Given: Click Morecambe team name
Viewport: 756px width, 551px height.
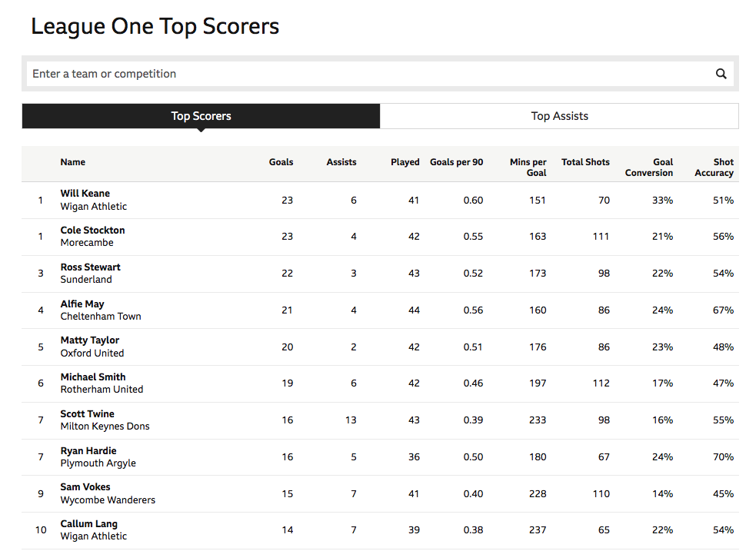Looking at the screenshot, I should point(87,243).
